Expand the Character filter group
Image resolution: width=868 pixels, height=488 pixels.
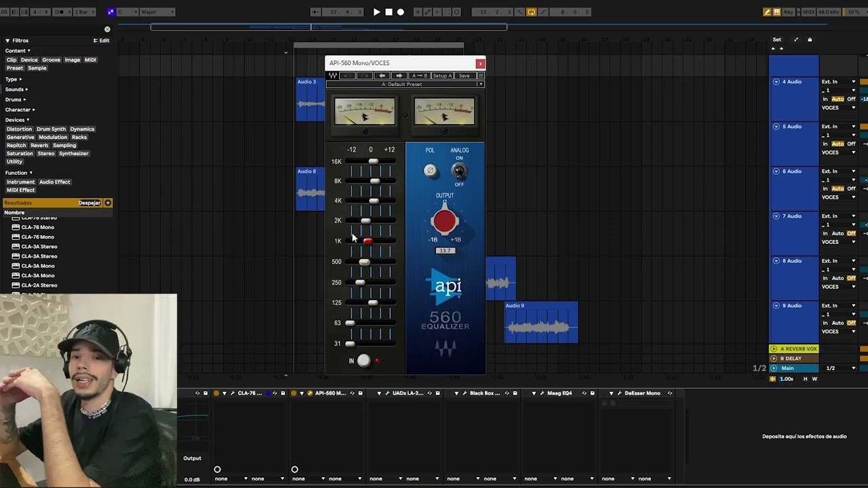tap(33, 110)
